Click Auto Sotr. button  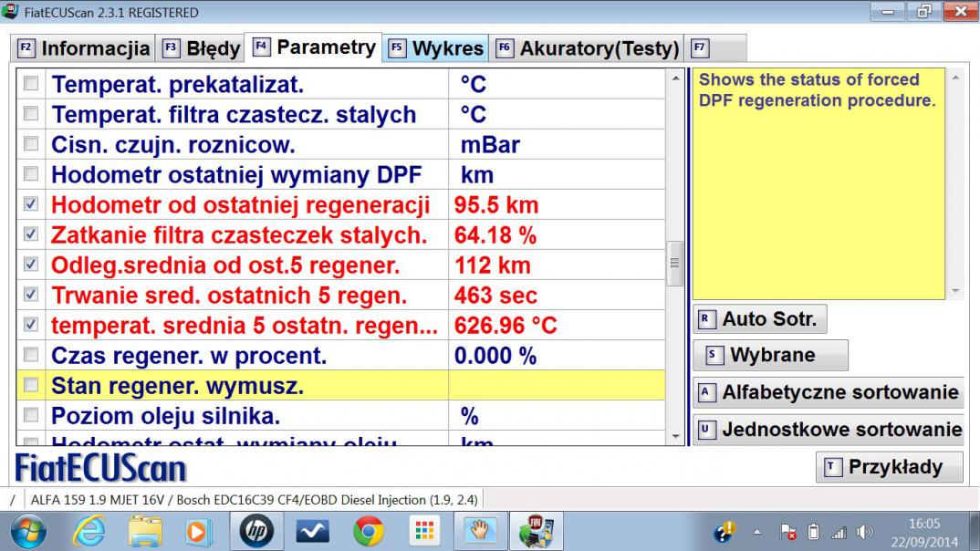pyautogui.click(x=760, y=319)
